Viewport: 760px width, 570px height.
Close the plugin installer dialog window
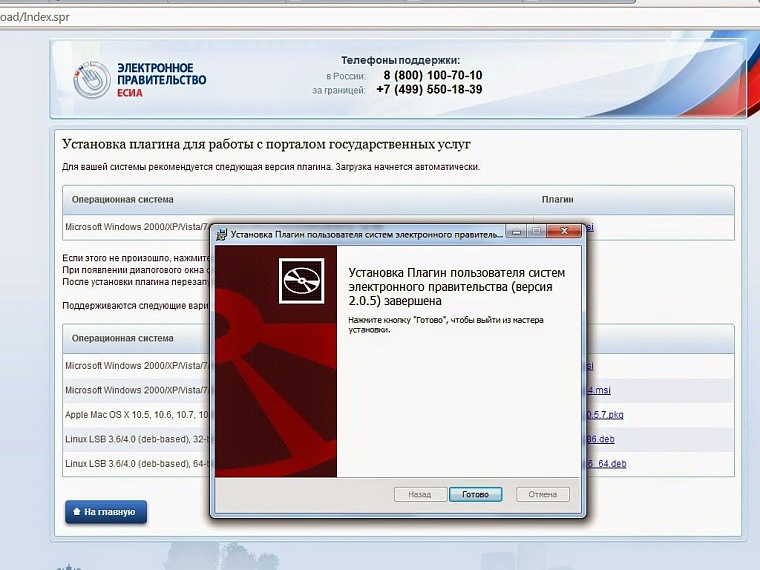(x=565, y=232)
